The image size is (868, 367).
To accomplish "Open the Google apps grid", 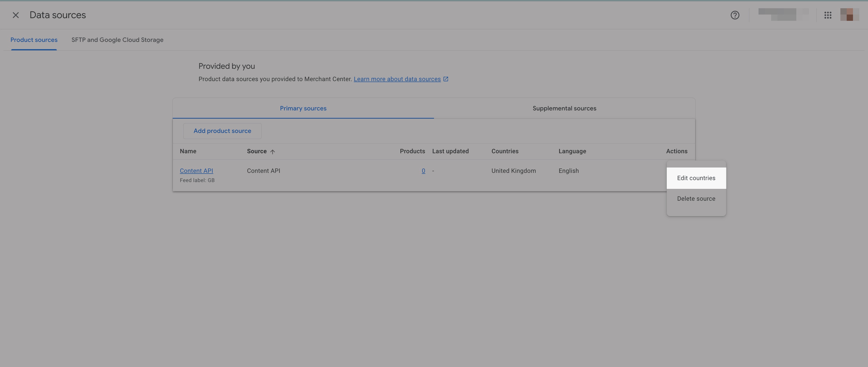I will [x=828, y=15].
